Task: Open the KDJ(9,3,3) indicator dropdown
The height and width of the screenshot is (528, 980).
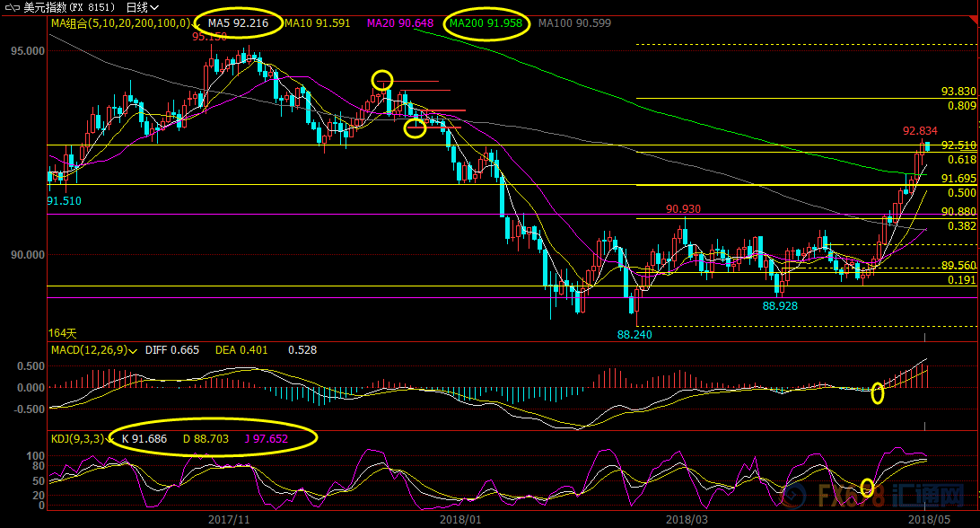Action: [x=111, y=439]
